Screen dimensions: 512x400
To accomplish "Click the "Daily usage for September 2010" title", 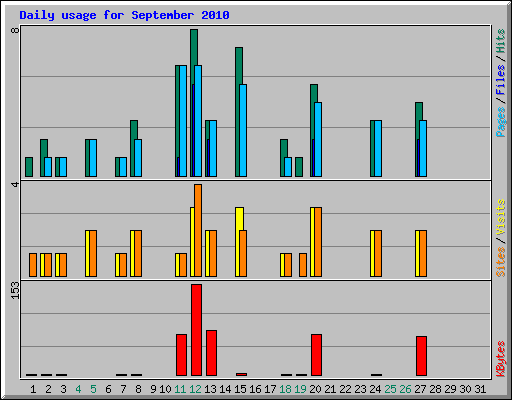I will [124, 15].
